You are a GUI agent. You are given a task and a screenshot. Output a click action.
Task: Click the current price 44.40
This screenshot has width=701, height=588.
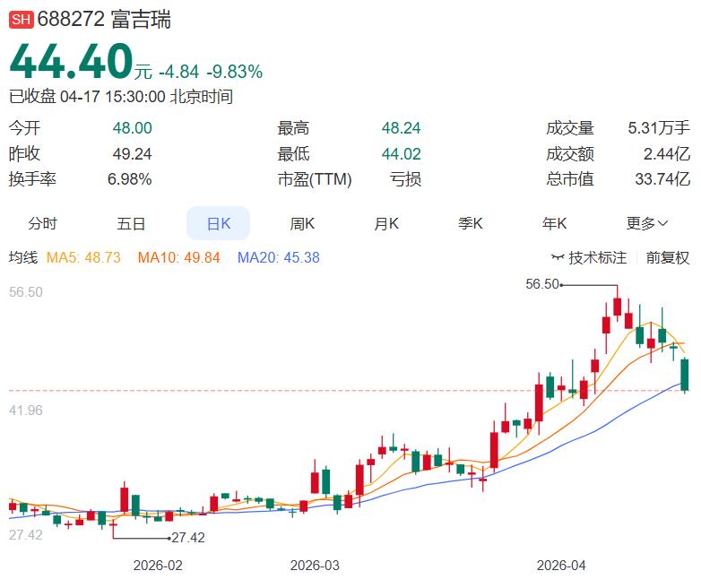pos(71,61)
